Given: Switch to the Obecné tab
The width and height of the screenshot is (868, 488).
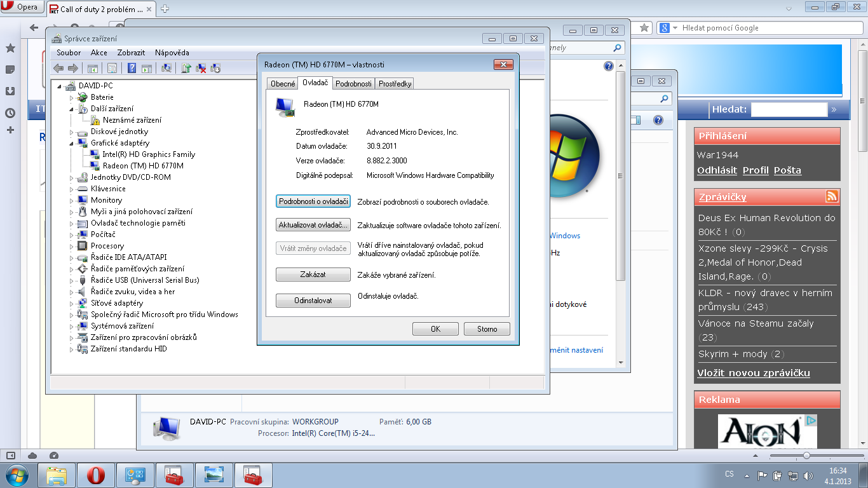Looking at the screenshot, I should coord(283,84).
